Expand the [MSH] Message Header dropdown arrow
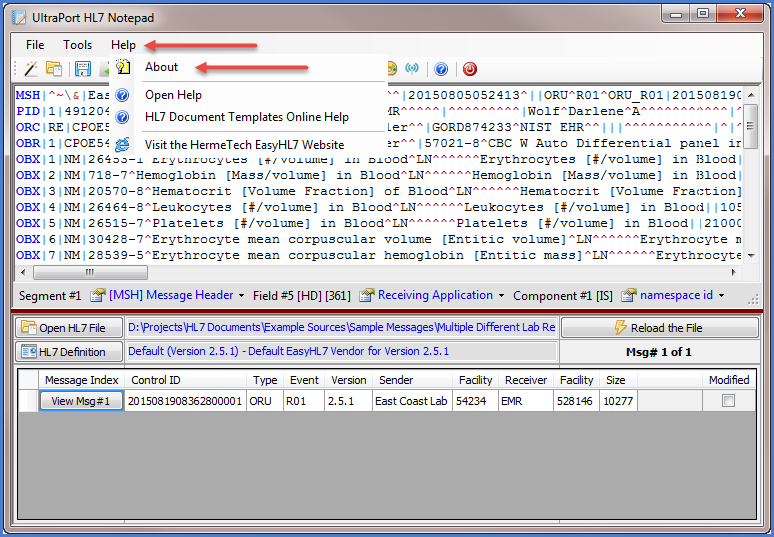The height and width of the screenshot is (537, 774). (x=241, y=296)
